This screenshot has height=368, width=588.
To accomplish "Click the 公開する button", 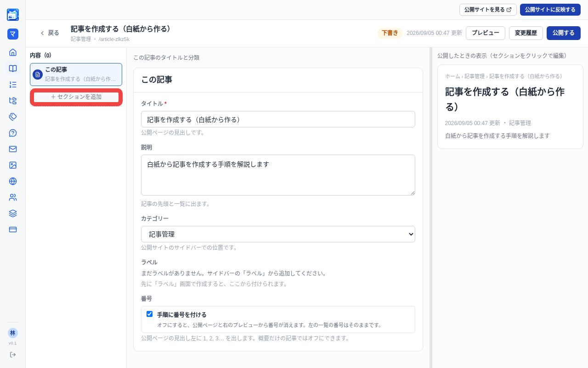I will tap(564, 33).
